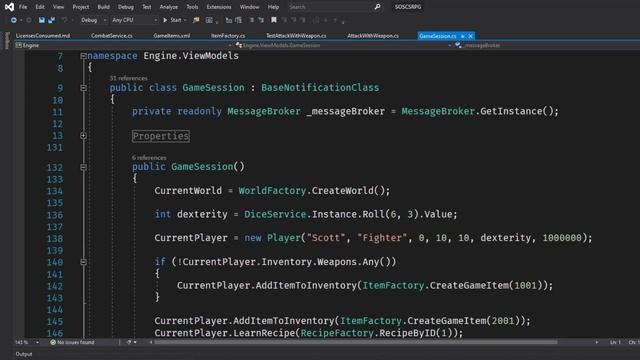This screenshot has width=640, height=360.
Task: Switch to the CombatService.cs tab
Action: (x=112, y=36)
